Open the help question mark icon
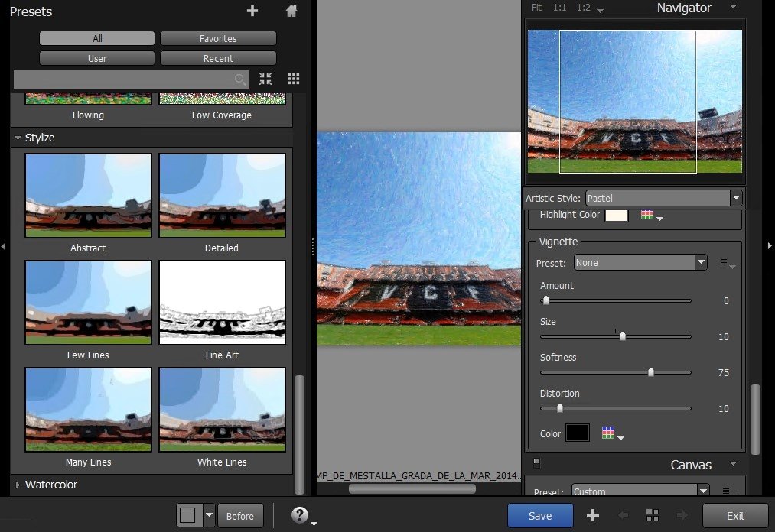 click(x=300, y=514)
